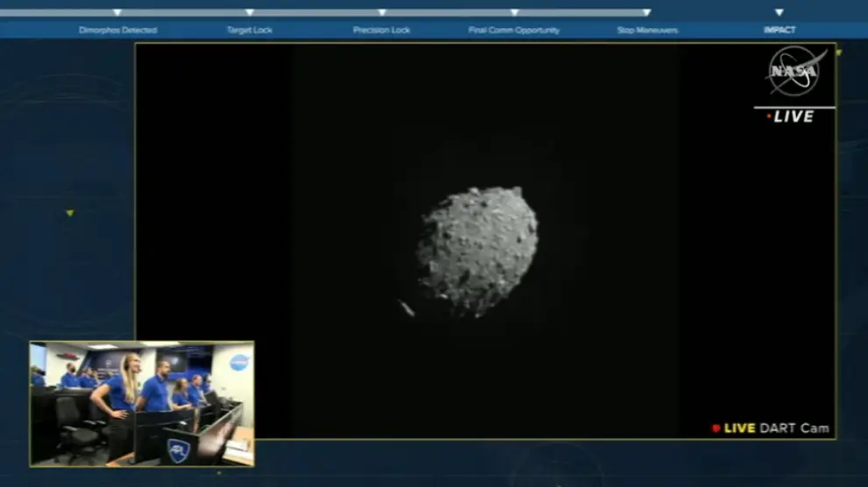Click the triangle marker above Stop Maneuvers
This screenshot has height=487, width=868.
point(647,12)
